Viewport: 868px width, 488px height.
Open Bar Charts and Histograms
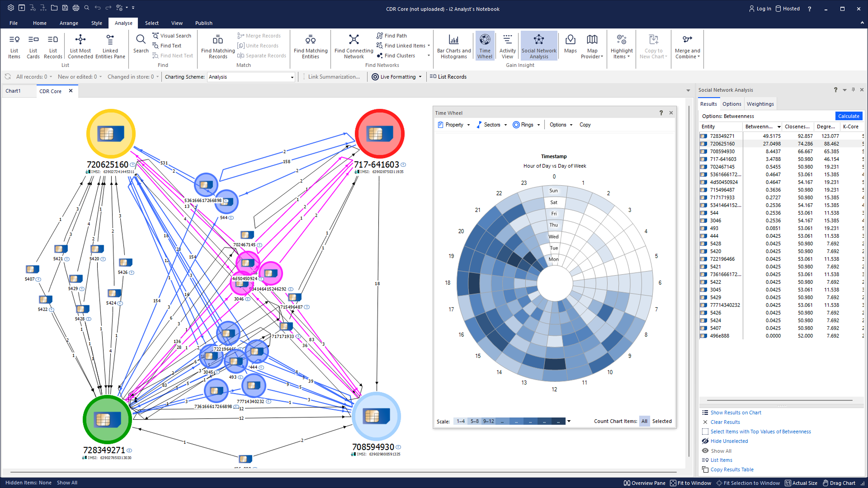pos(453,45)
